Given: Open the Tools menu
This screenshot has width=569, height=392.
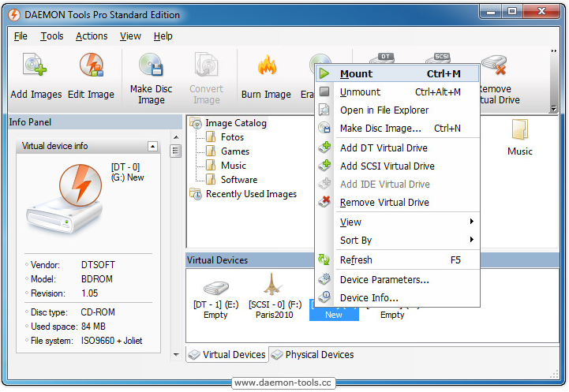Looking at the screenshot, I should [x=52, y=36].
